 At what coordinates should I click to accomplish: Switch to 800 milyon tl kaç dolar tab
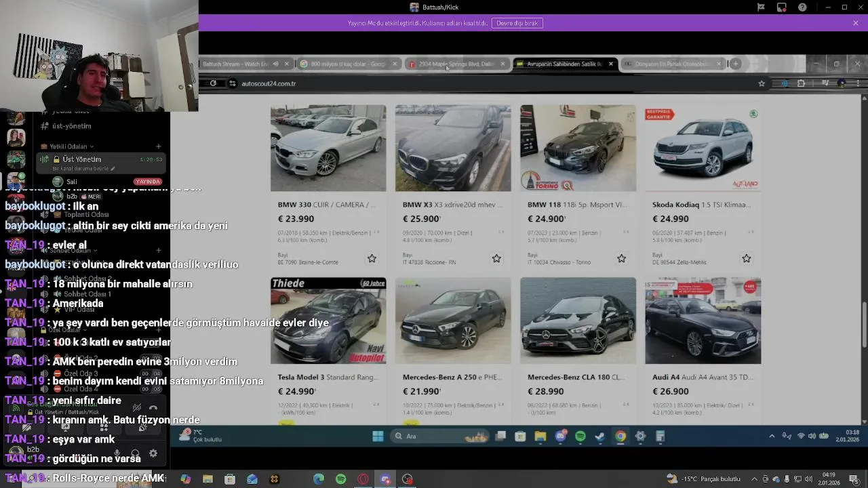tap(349, 64)
